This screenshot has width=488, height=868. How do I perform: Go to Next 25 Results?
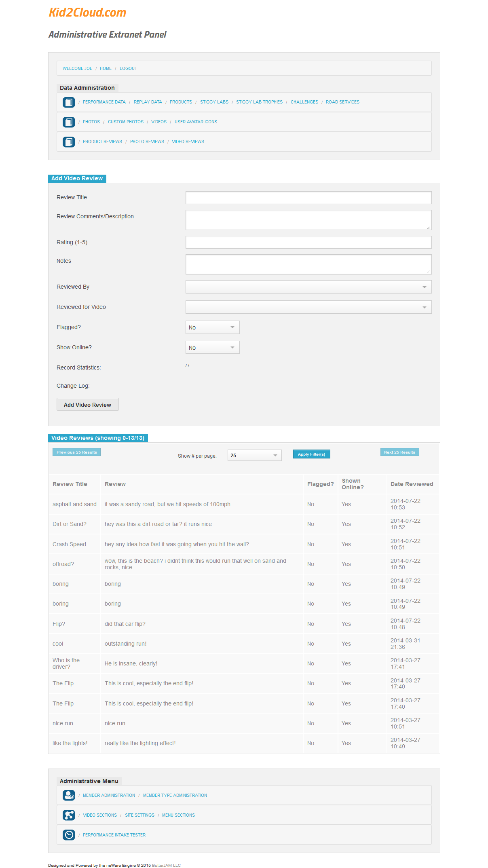pyautogui.click(x=399, y=452)
